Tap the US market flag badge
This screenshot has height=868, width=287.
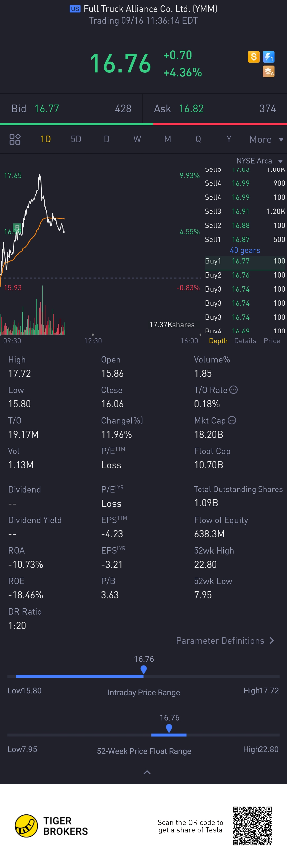[75, 9]
